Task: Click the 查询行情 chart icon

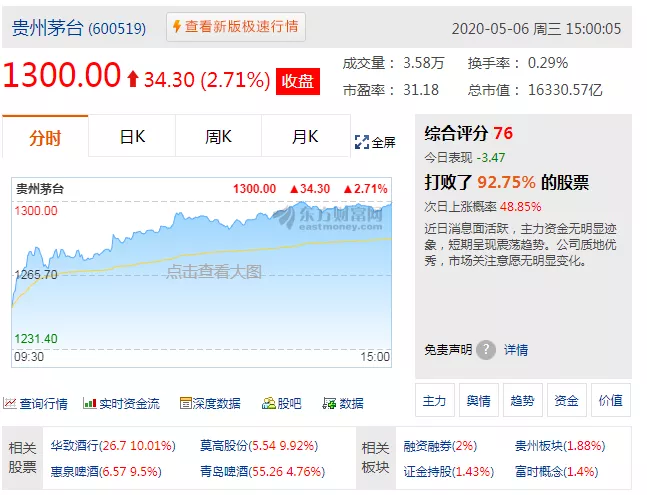Action: (x=9, y=404)
